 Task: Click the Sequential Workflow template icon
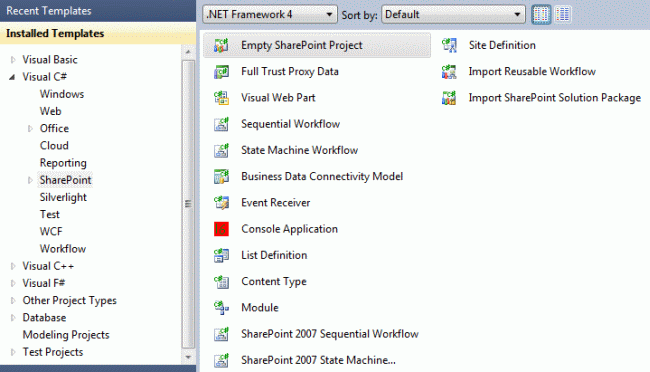(x=221, y=124)
